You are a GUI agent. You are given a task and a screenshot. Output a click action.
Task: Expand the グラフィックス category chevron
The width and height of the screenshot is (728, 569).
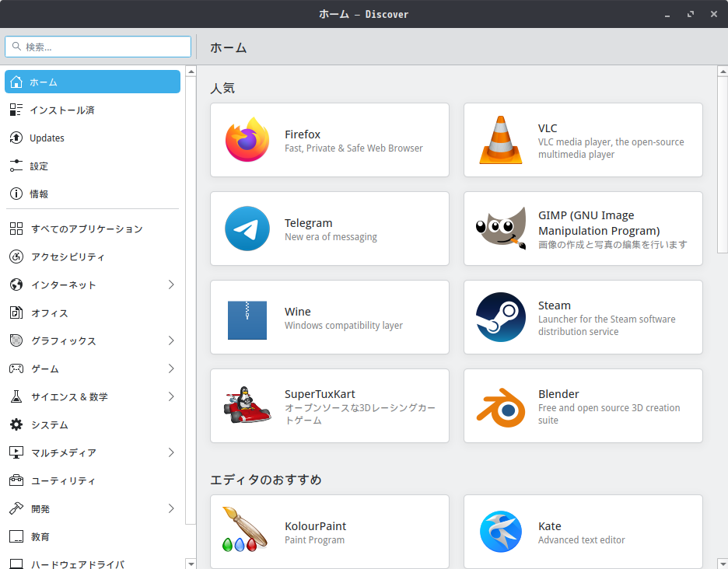(171, 340)
